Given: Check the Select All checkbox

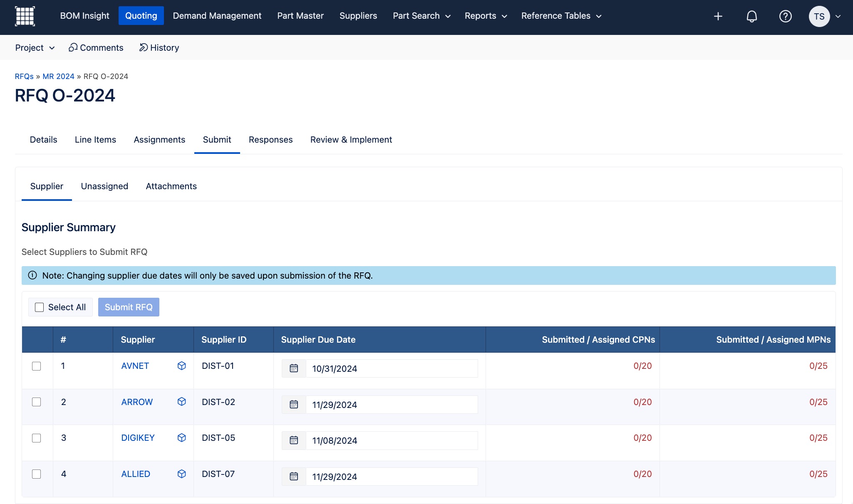Looking at the screenshot, I should pyautogui.click(x=40, y=307).
